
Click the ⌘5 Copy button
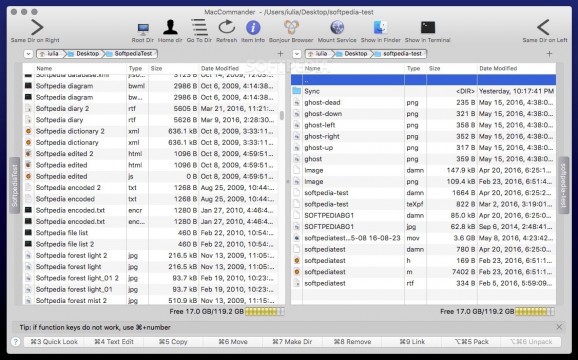coord(173,342)
